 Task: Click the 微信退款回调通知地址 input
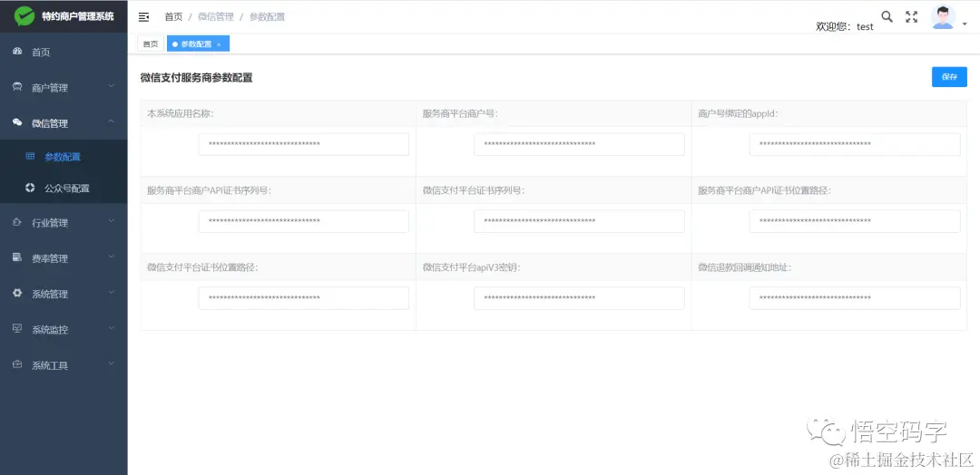click(855, 297)
